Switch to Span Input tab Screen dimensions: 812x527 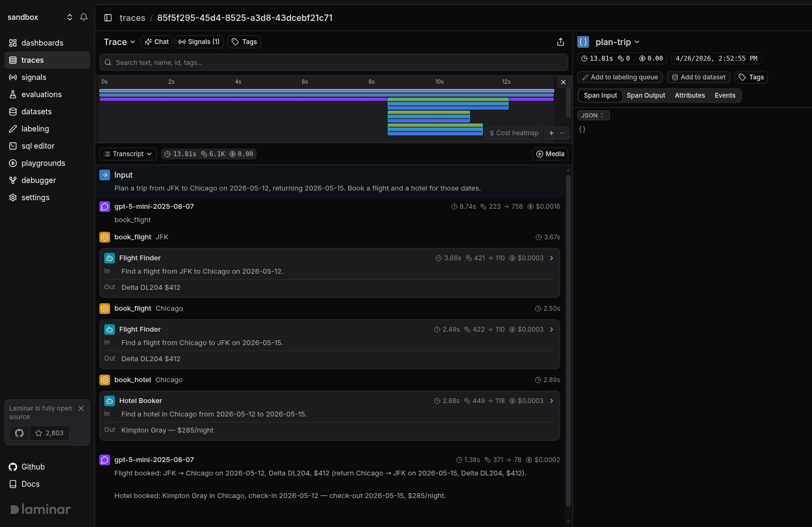point(600,96)
